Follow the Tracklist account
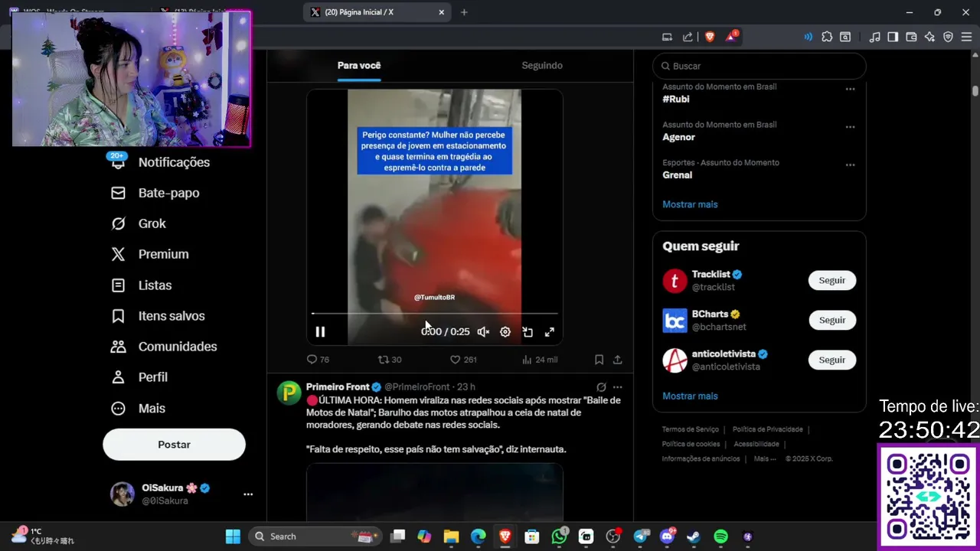Image resolution: width=980 pixels, height=551 pixels. tap(832, 280)
